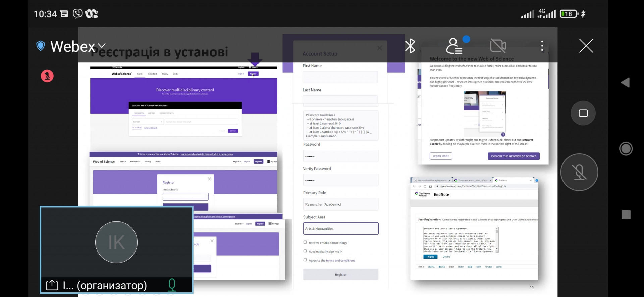Select the "(организатор)" name label
The height and width of the screenshot is (297, 644).
click(112, 285)
